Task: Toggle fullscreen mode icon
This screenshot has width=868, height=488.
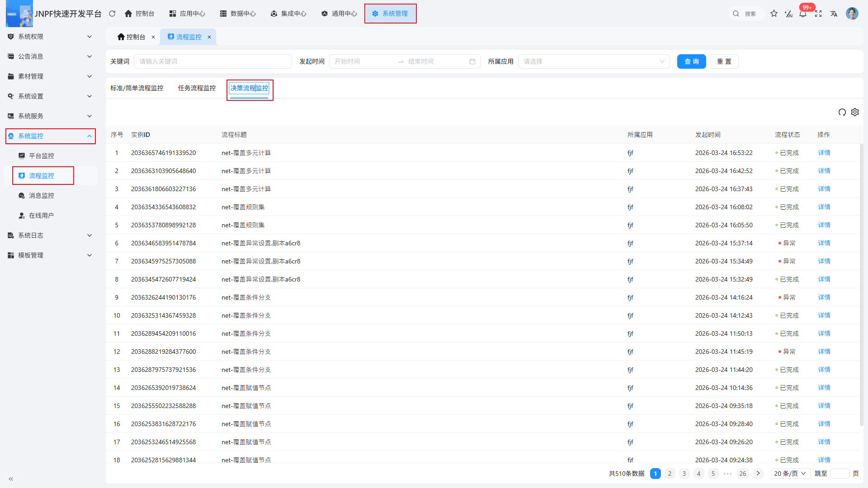Action: coord(818,14)
